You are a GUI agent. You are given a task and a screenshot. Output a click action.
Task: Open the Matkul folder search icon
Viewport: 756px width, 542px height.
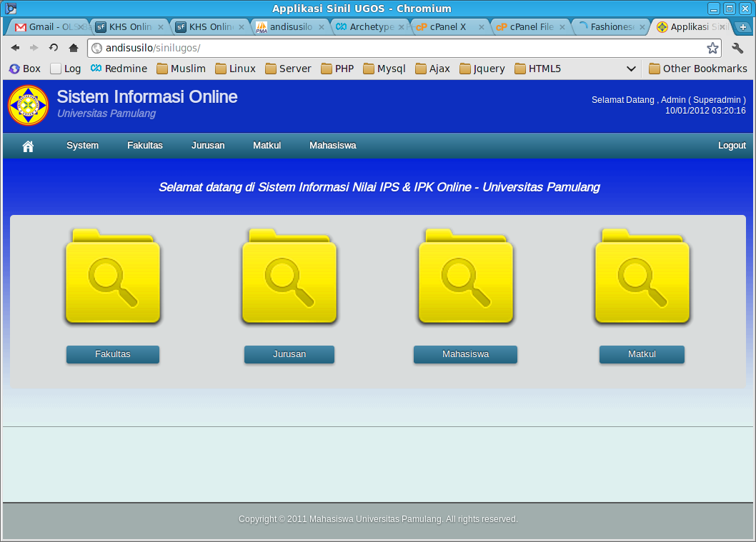point(641,276)
